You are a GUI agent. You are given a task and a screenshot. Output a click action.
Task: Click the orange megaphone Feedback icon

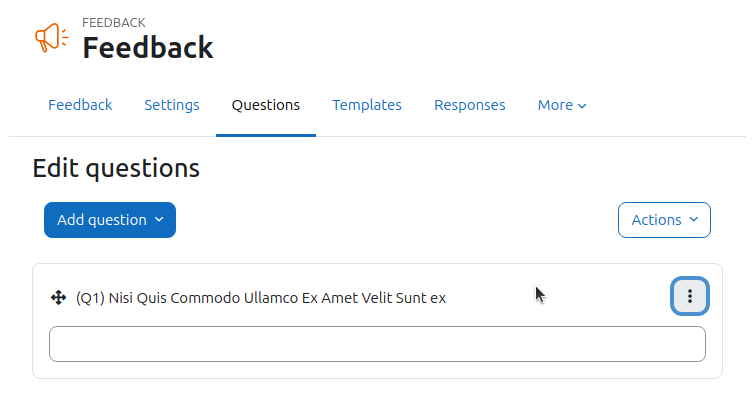point(51,37)
